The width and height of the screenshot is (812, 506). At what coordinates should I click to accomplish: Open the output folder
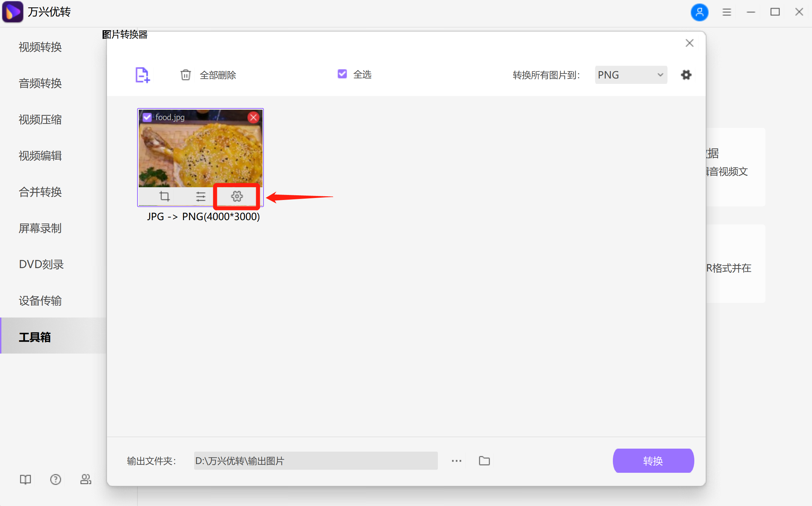484,460
